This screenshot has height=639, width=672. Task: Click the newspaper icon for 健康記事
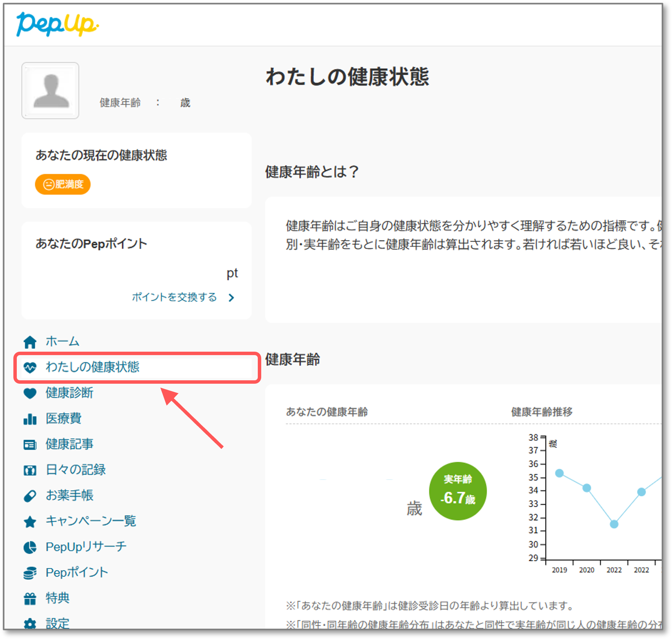click(30, 445)
